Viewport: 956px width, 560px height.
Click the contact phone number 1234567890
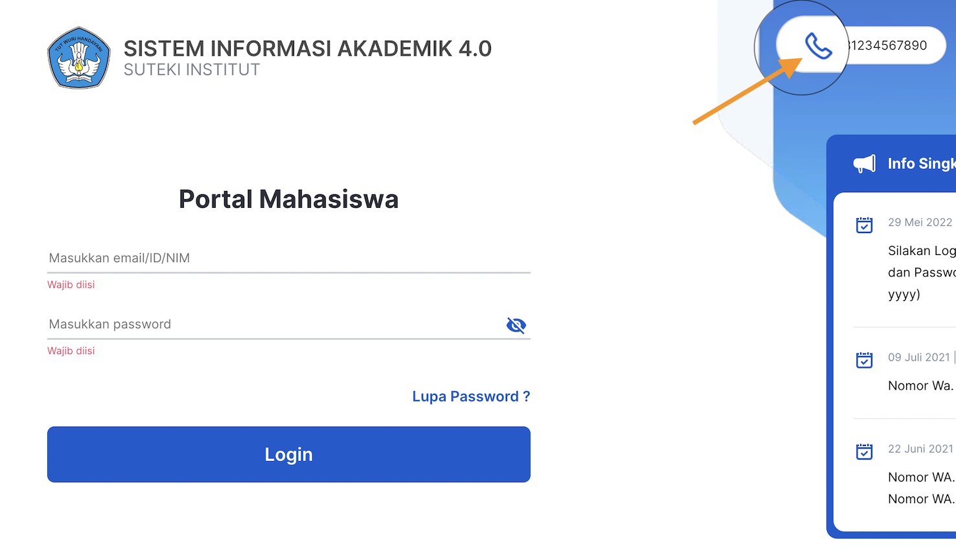click(x=889, y=45)
